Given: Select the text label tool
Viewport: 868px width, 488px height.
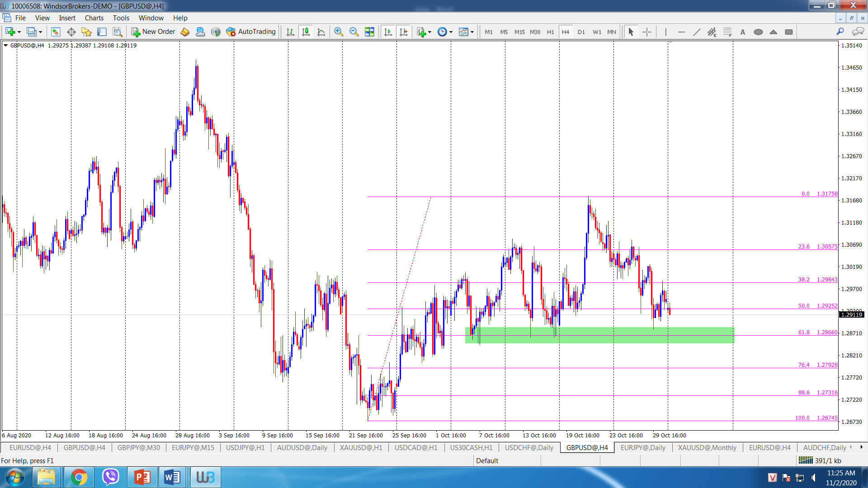Looking at the screenshot, I should click(743, 32).
